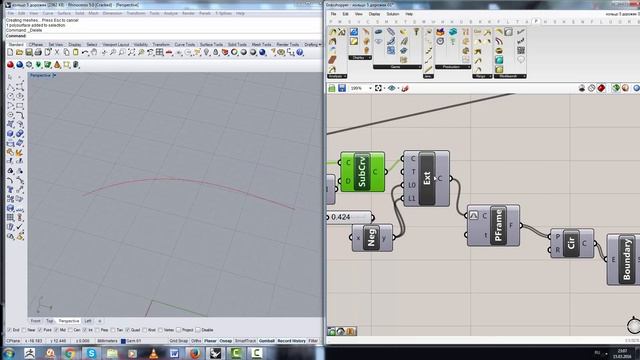Open Grasshopper preview eye dropdown arrow
The width and height of the screenshot is (640, 360).
click(398, 88)
